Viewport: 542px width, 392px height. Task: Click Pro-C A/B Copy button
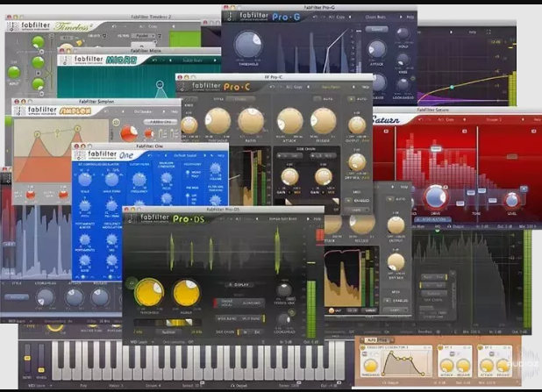coord(294,87)
